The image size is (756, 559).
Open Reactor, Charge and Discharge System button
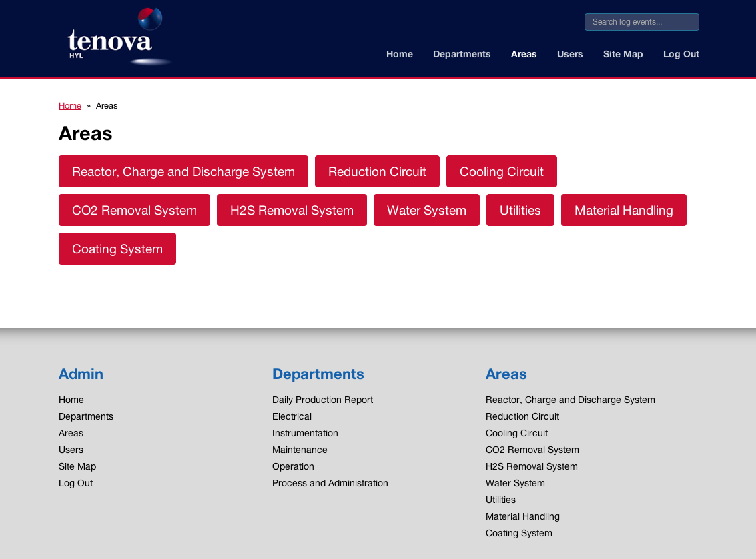point(183,171)
